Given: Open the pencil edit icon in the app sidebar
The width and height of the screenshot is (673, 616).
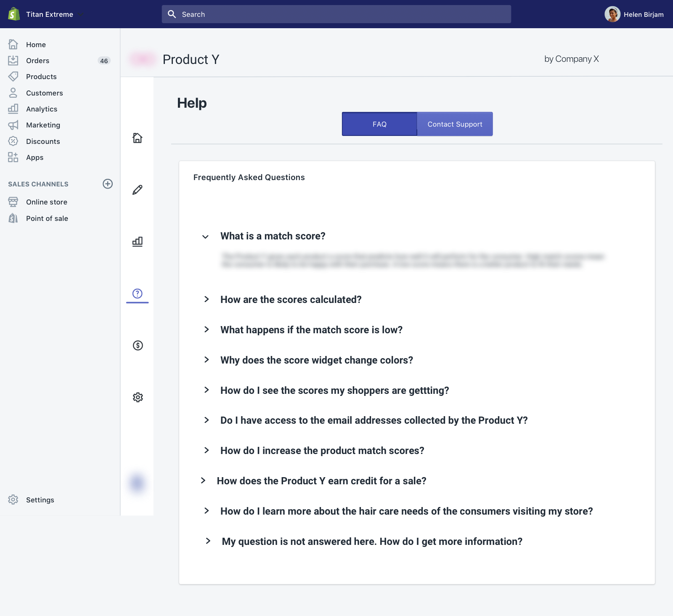Looking at the screenshot, I should (x=138, y=190).
